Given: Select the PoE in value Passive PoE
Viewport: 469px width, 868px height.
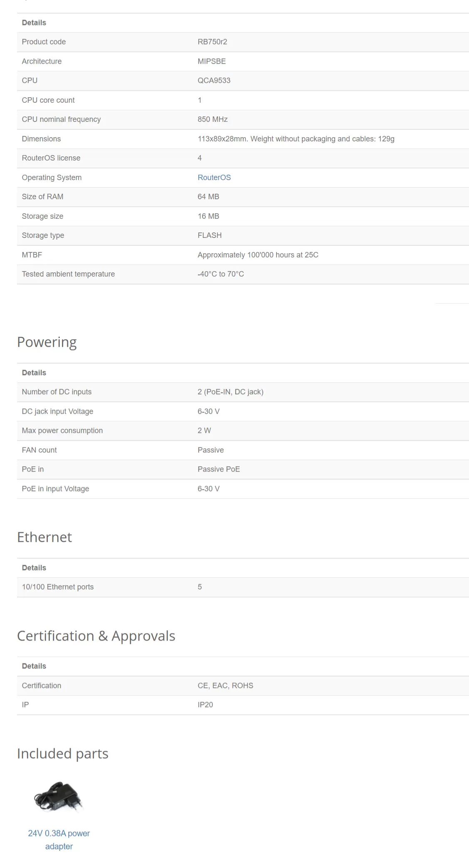Looking at the screenshot, I should (219, 469).
